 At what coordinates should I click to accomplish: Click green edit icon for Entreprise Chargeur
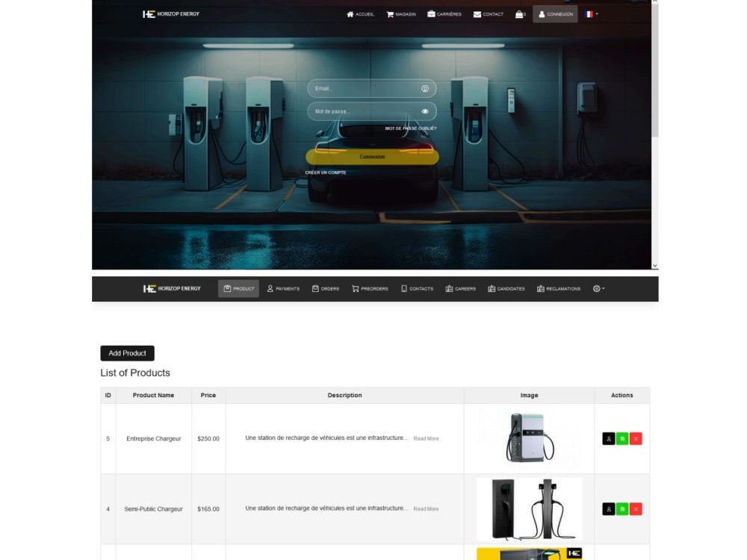(x=622, y=438)
